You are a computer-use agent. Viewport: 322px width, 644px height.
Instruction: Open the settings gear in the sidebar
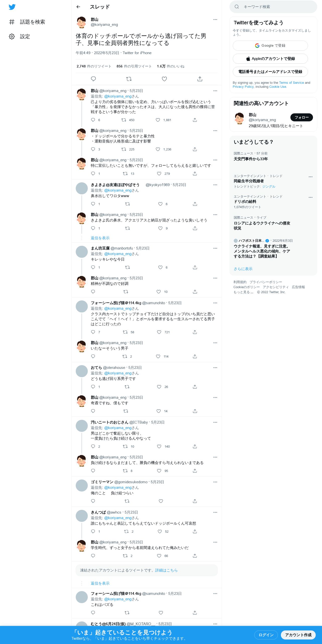click(12, 36)
